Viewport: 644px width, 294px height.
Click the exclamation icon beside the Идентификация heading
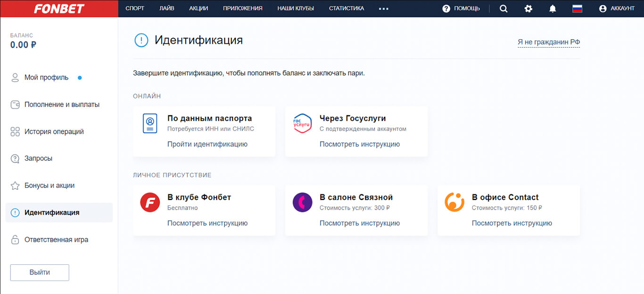141,41
